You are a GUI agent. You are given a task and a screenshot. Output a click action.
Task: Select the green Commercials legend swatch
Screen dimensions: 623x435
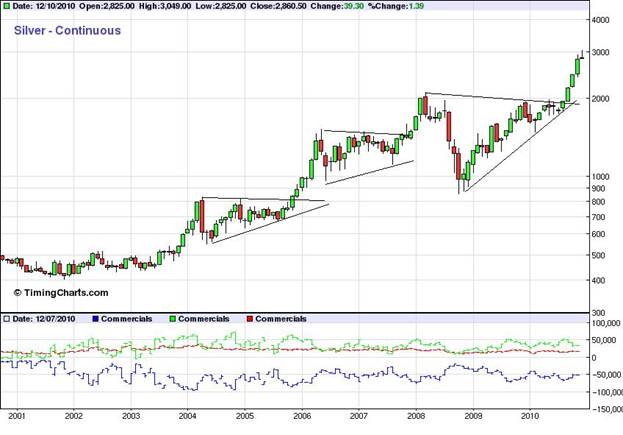coord(172,319)
